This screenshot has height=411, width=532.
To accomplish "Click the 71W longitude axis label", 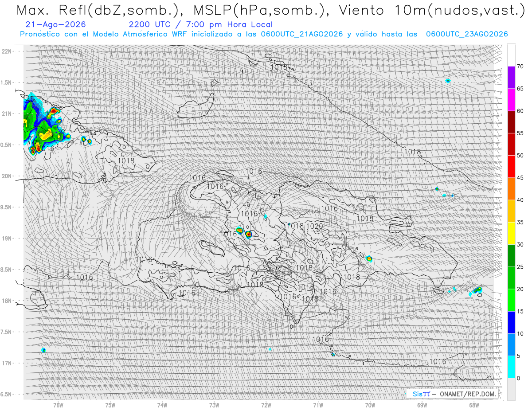I will (318, 404).
